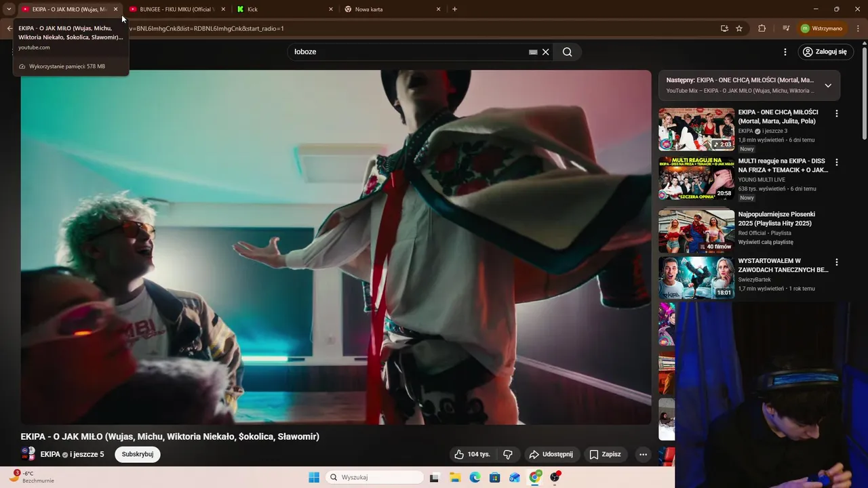Open more actions menu beside Zapisz
868x488 pixels.
pyautogui.click(x=643, y=454)
